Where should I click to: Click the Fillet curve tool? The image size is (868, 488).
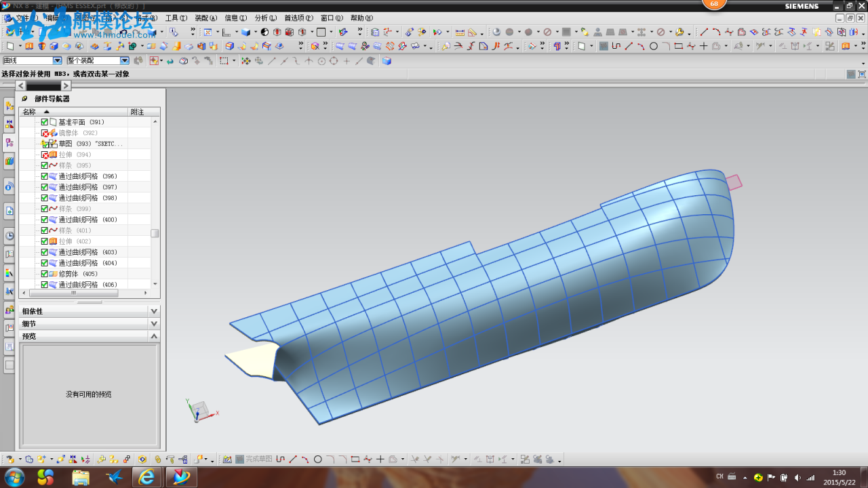[666, 46]
